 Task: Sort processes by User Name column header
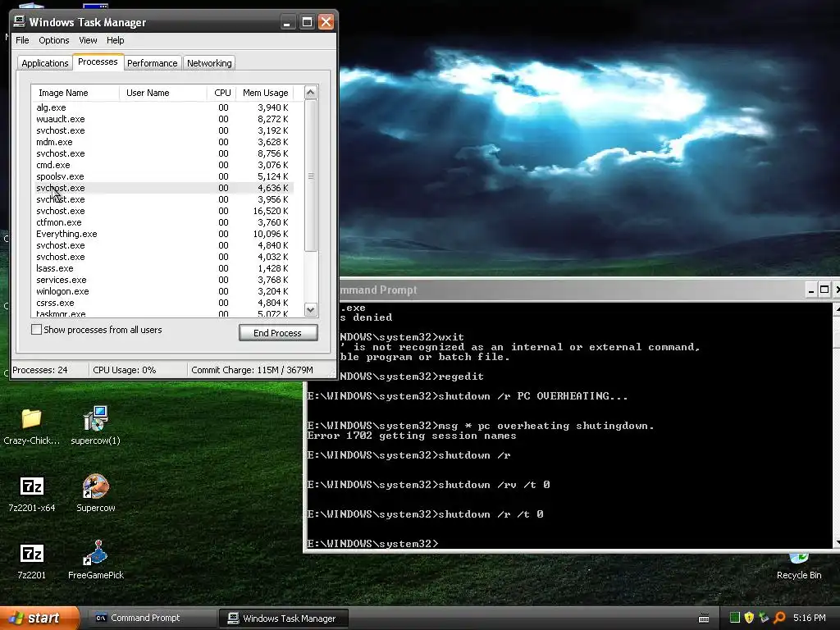163,93
